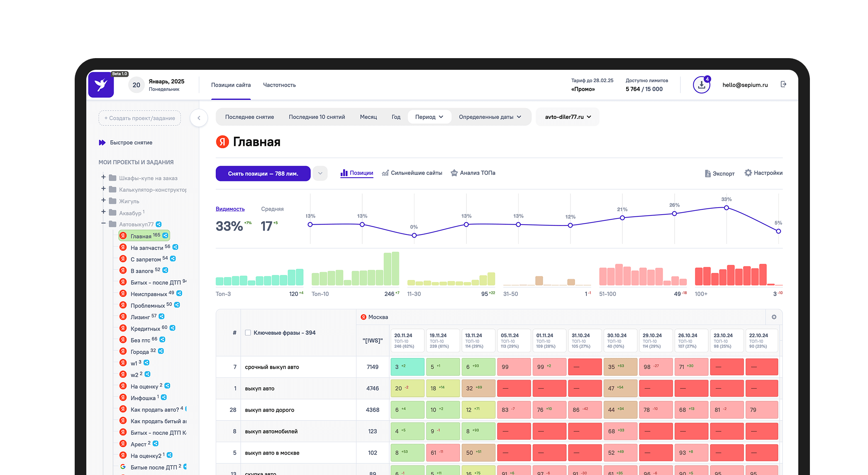Click share icon next to Автовыкуп77 folder
The height and width of the screenshot is (475, 868).
(x=158, y=224)
